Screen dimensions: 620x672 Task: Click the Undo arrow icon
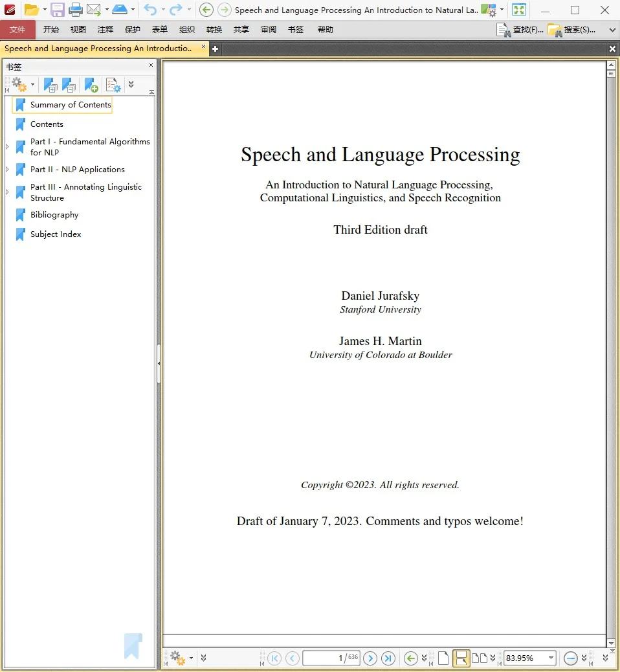click(x=150, y=10)
